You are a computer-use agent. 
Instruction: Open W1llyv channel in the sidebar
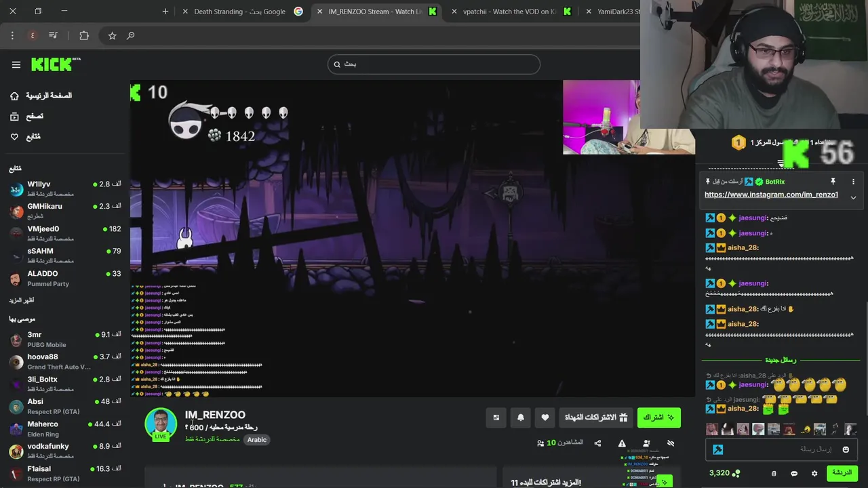click(65, 188)
